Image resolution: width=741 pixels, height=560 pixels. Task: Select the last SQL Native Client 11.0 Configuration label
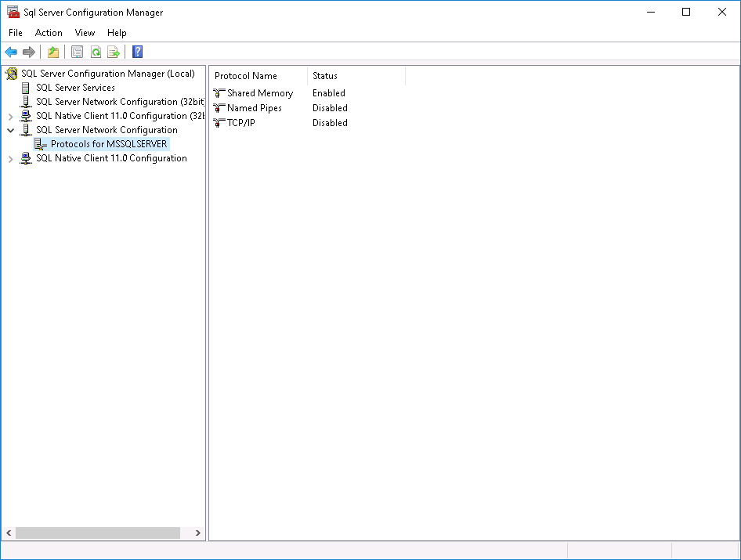pyautogui.click(x=111, y=158)
